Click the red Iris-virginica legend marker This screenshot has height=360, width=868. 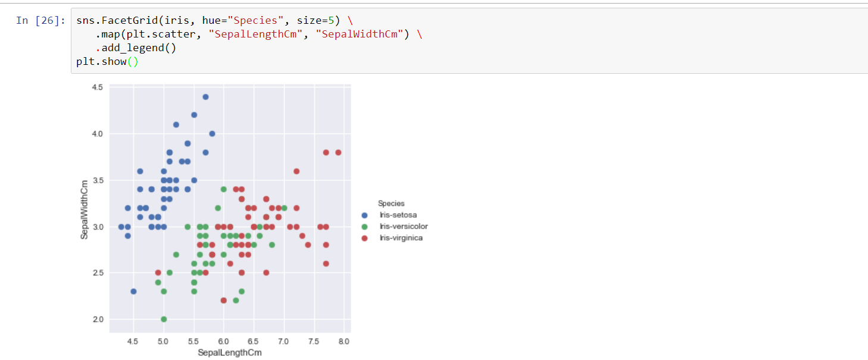(364, 238)
